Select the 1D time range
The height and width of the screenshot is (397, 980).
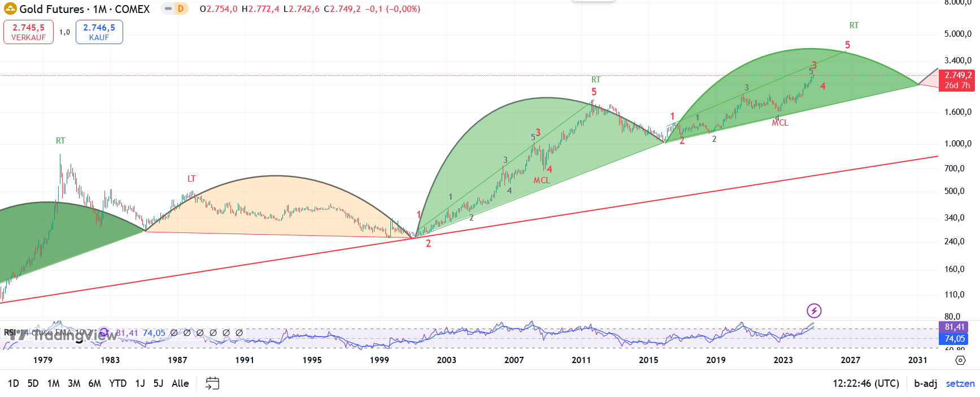point(14,383)
